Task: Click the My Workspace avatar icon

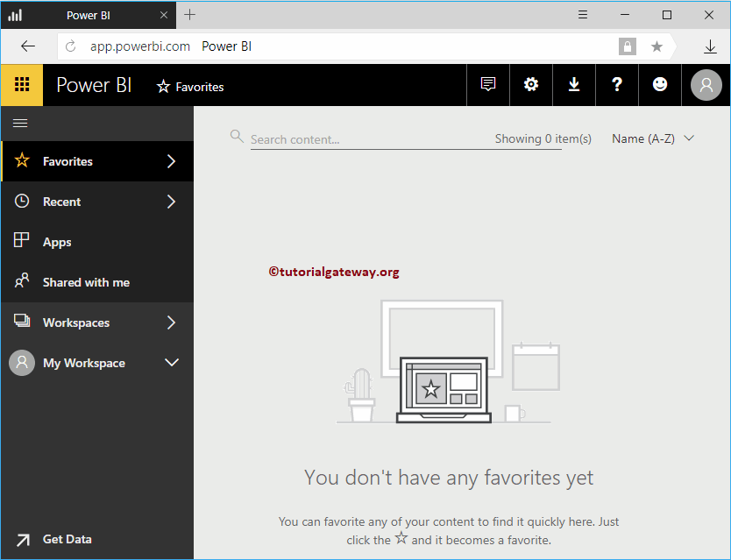Action: tap(22, 363)
